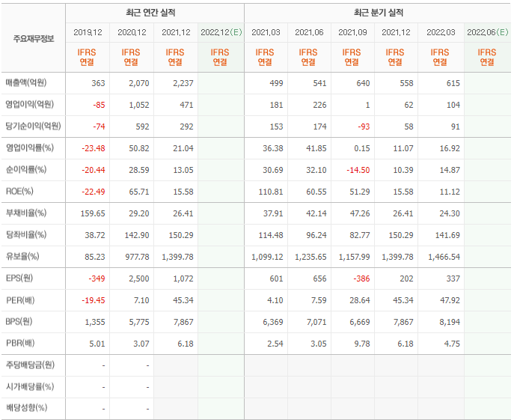Click quarterly revenue value 615
This screenshot has width=514, height=420.
(x=453, y=83)
